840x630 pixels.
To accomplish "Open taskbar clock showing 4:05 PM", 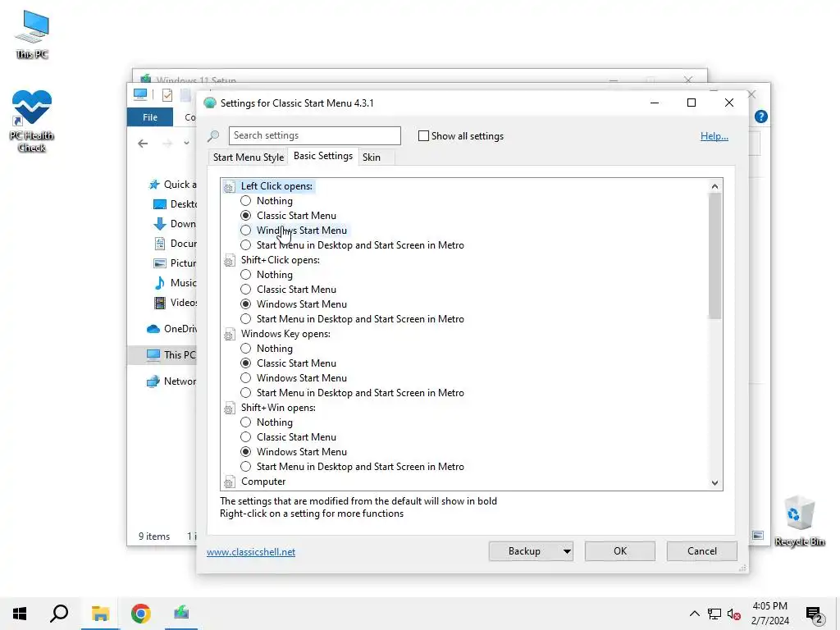I will [x=769, y=614].
